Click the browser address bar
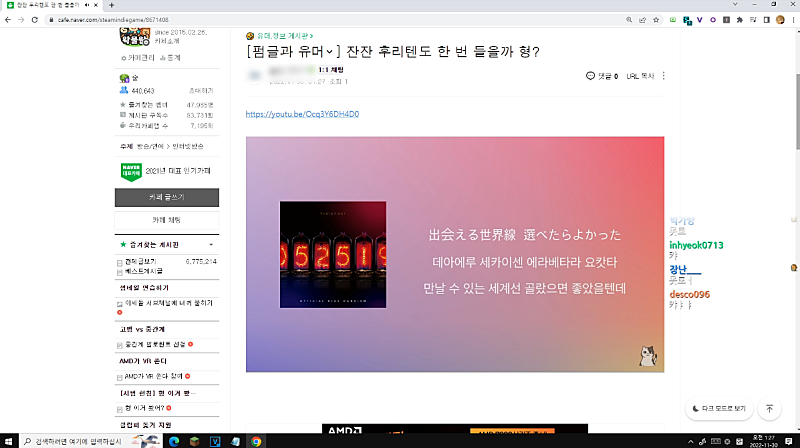This screenshot has width=800, height=448. pos(337,20)
